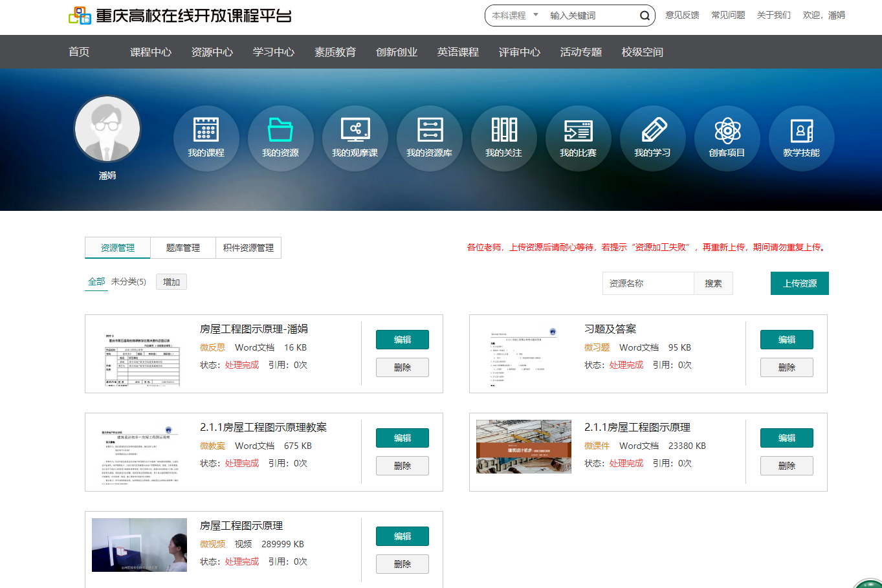Open the 我的资源库 icon

click(429, 130)
